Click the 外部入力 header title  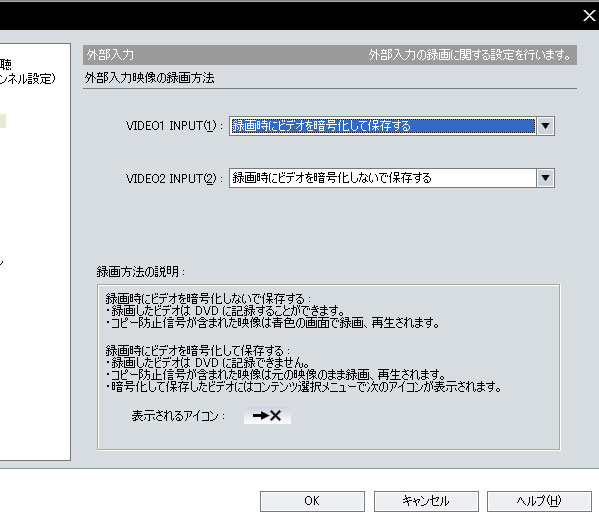tap(110, 55)
